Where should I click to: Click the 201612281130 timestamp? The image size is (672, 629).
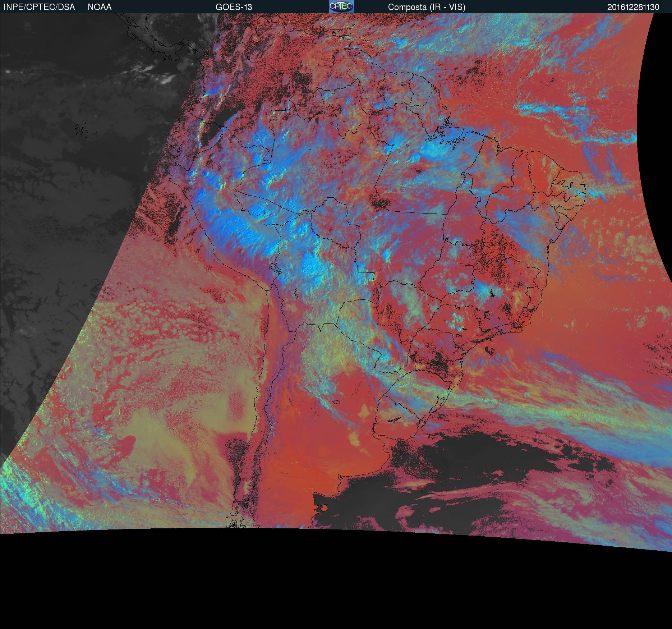coord(633,7)
